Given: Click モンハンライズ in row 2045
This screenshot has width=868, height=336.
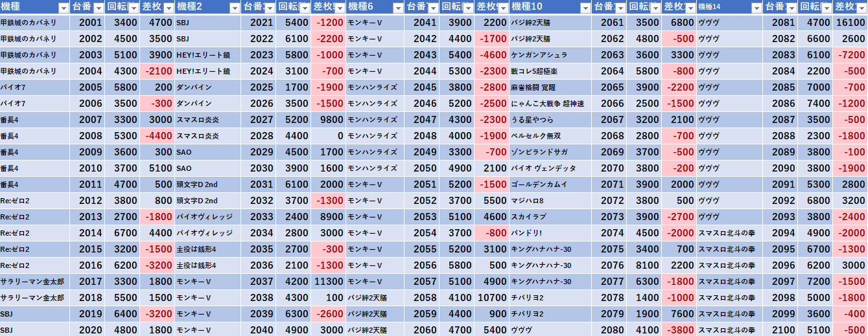Looking at the screenshot, I should click(x=375, y=87).
